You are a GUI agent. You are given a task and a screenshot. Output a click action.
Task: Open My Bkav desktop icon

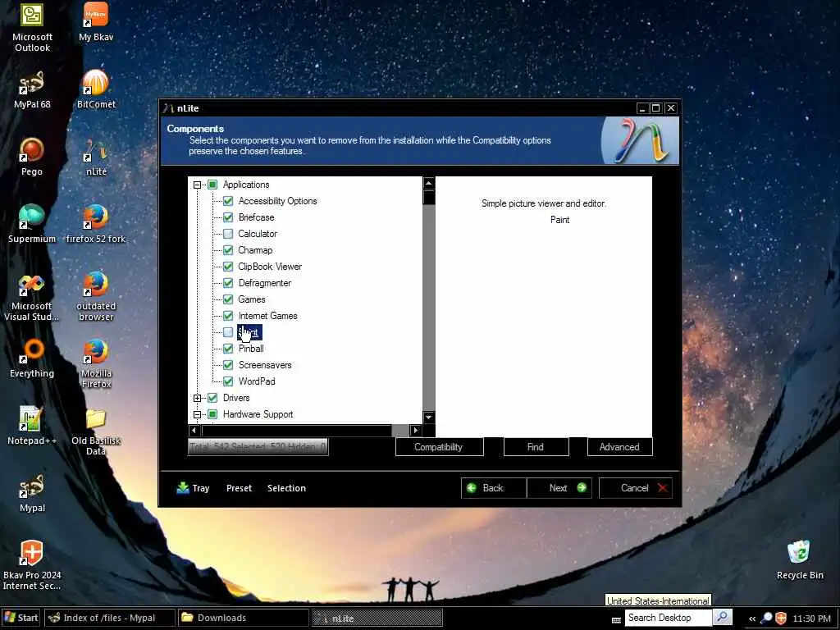click(x=96, y=22)
